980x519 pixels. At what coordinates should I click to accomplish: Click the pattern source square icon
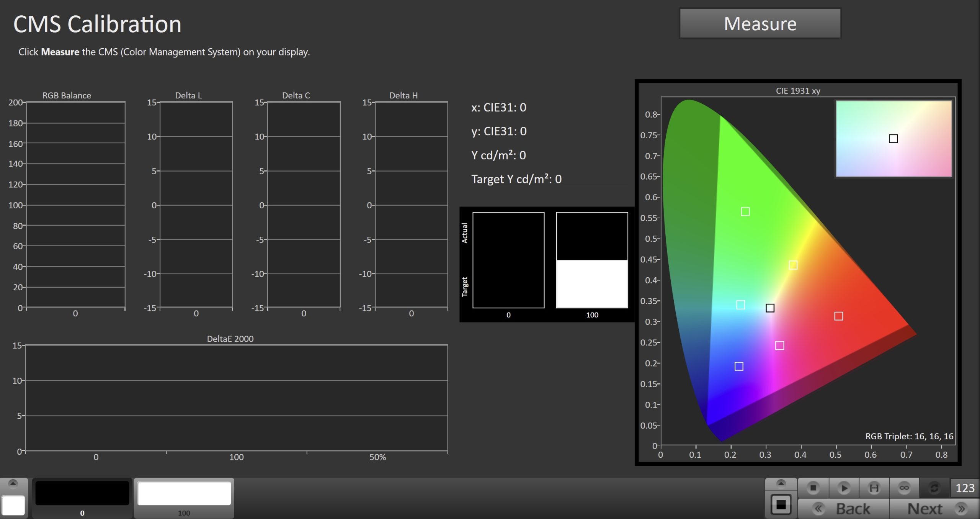click(781, 504)
